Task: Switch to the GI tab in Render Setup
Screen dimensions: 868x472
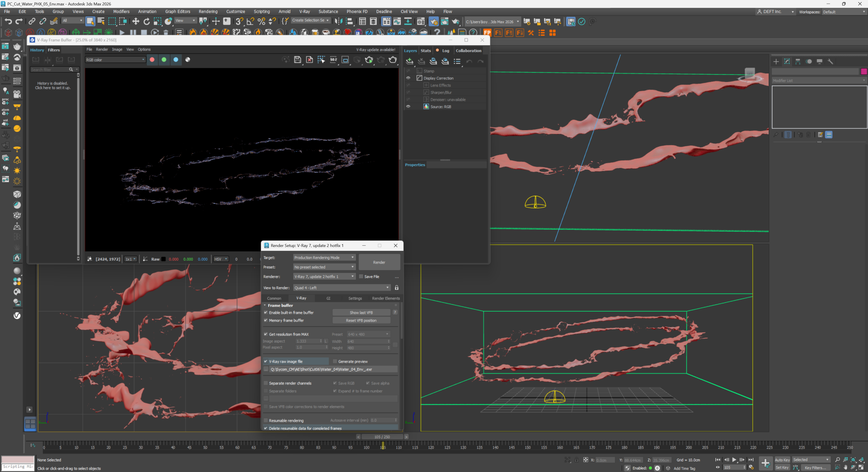Action: pos(328,298)
